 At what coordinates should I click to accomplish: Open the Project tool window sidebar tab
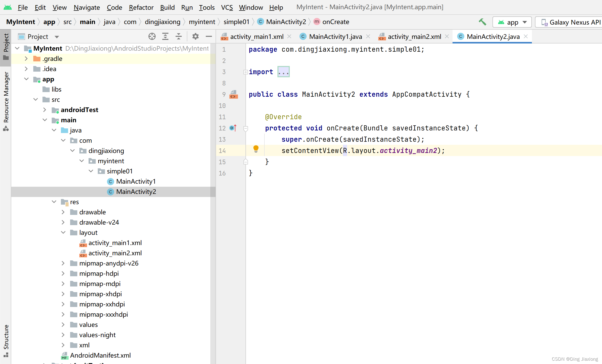point(6,47)
